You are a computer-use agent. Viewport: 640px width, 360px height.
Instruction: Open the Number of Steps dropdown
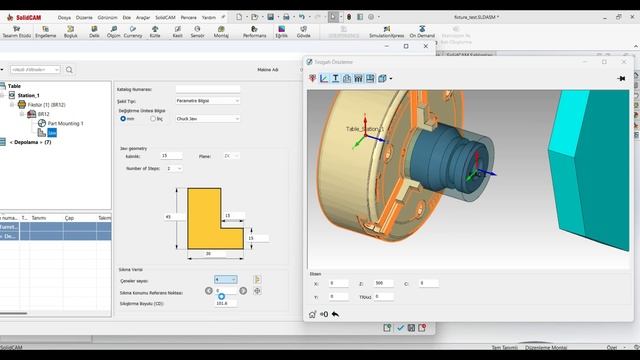coord(174,169)
